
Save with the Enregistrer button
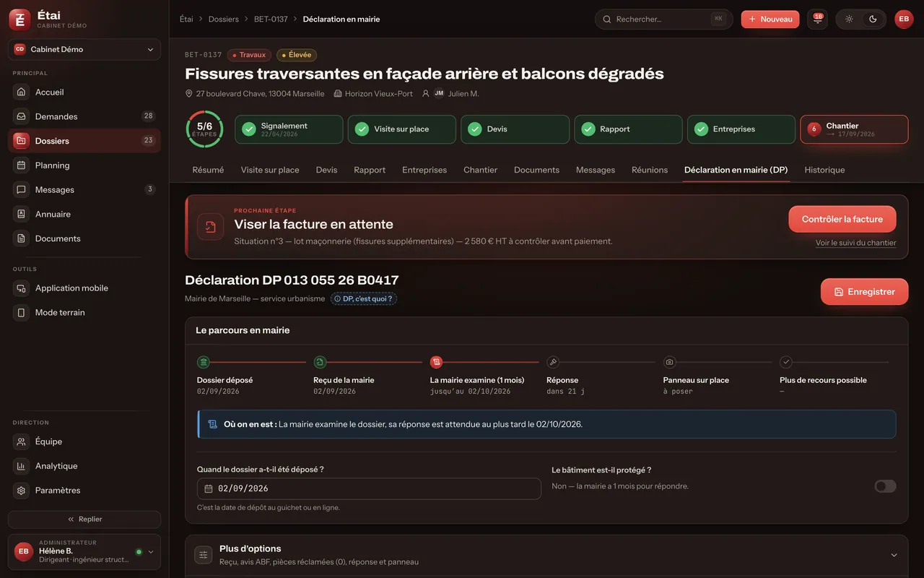865,292
